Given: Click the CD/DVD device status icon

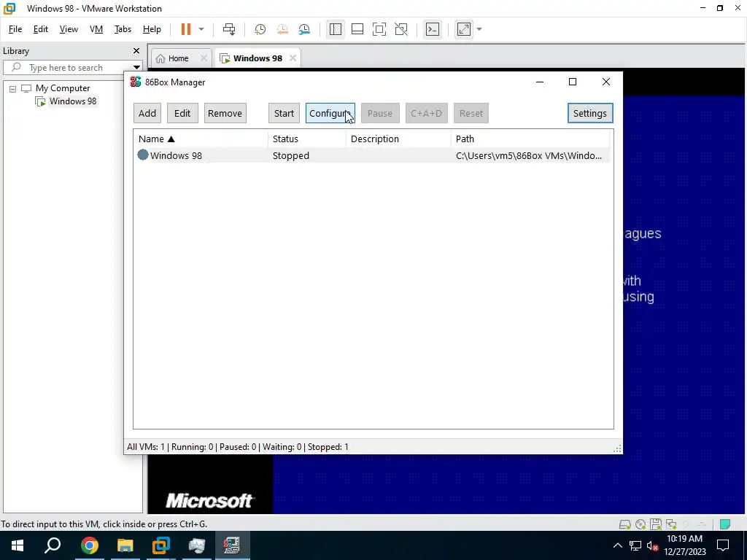Looking at the screenshot, I should pos(640,525).
